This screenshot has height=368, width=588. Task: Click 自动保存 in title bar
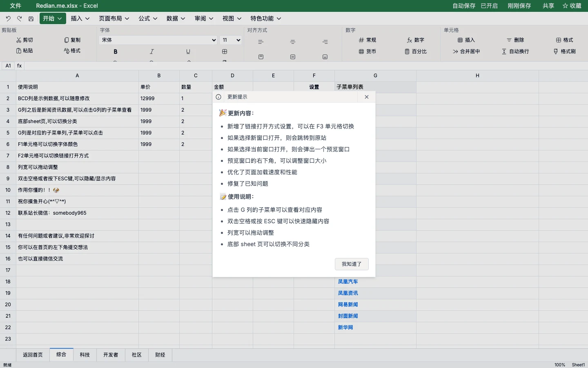coord(464,6)
